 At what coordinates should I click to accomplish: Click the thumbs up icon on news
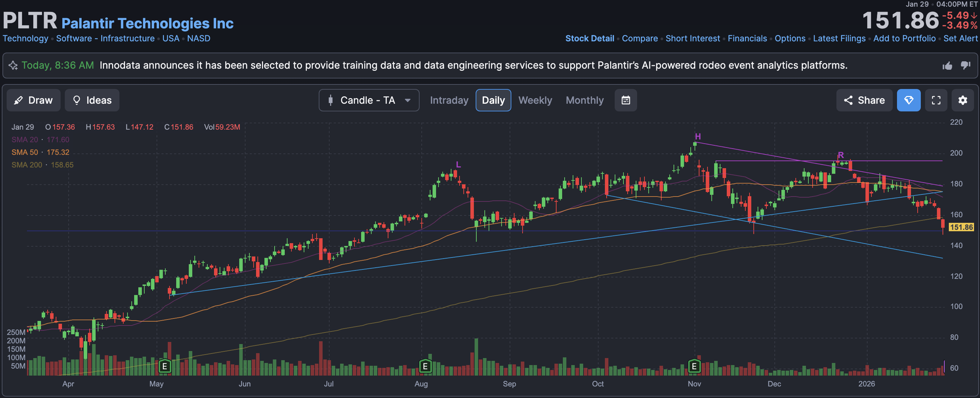(947, 66)
